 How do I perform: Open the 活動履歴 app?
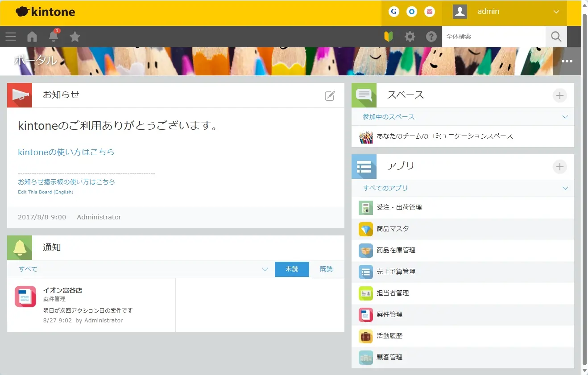click(x=463, y=336)
